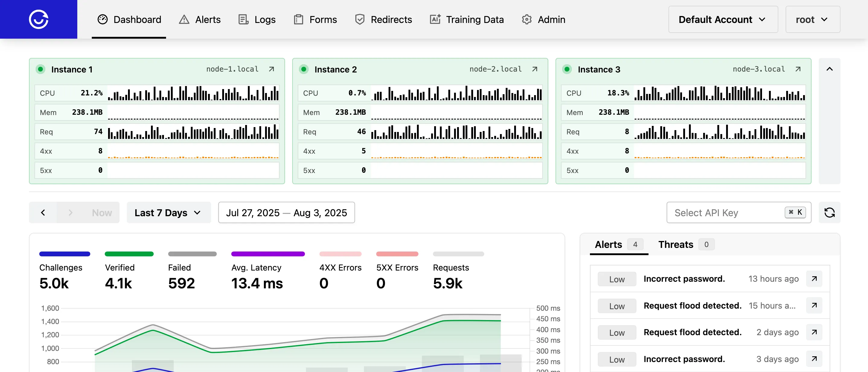Click the refresh data icon
This screenshot has height=372, width=868.
(x=829, y=213)
